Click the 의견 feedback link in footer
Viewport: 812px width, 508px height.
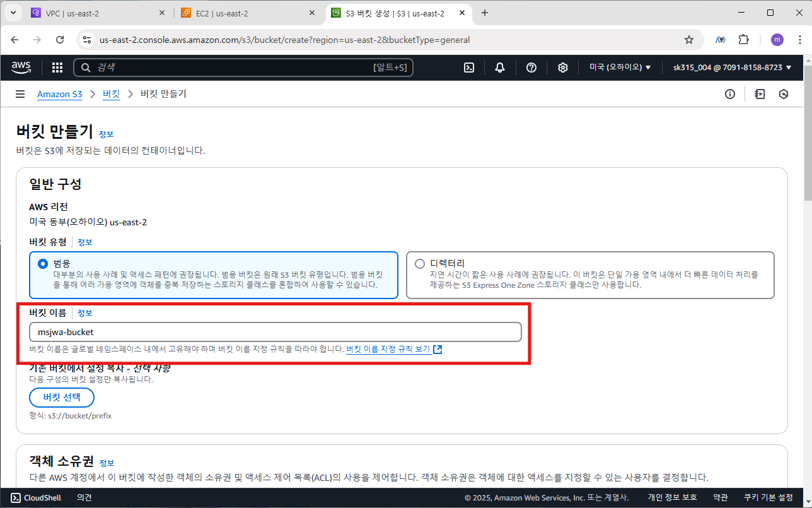[84, 498]
